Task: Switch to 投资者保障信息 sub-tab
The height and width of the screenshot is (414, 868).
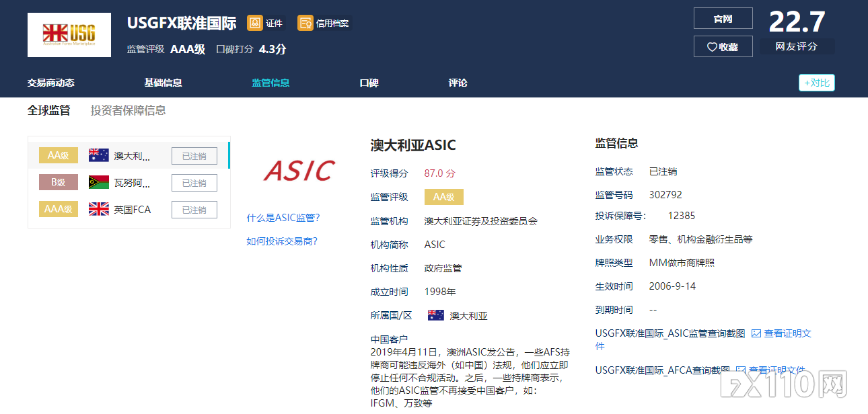Action: click(x=128, y=110)
